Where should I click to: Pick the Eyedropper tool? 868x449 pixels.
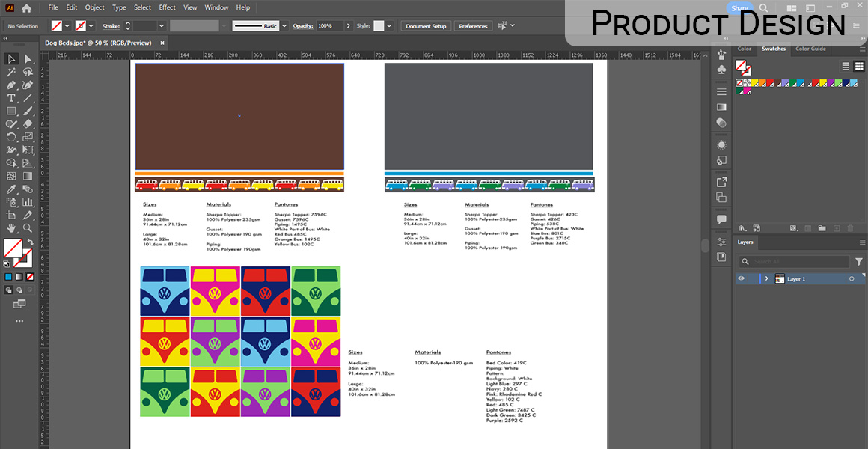11,189
